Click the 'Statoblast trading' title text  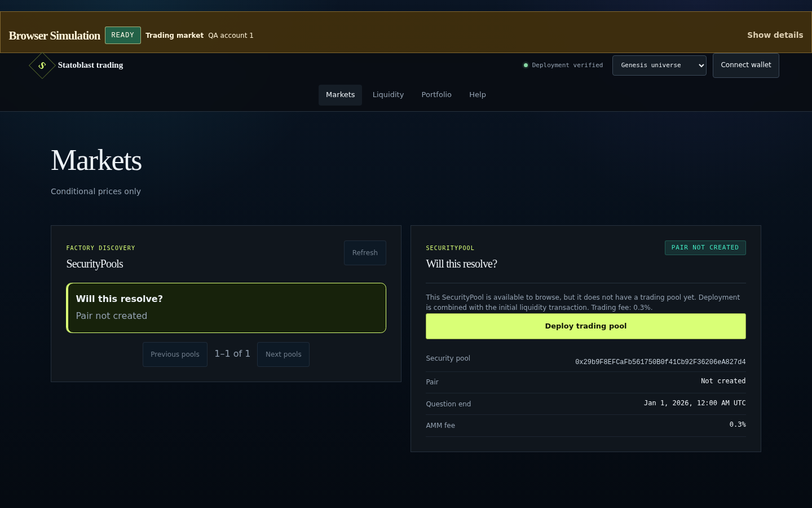point(90,65)
